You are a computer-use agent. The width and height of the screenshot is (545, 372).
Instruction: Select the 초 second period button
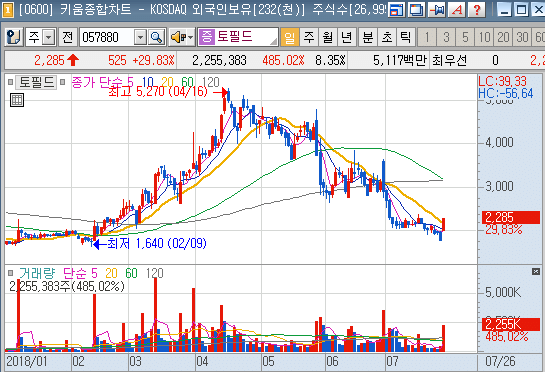coord(387,37)
